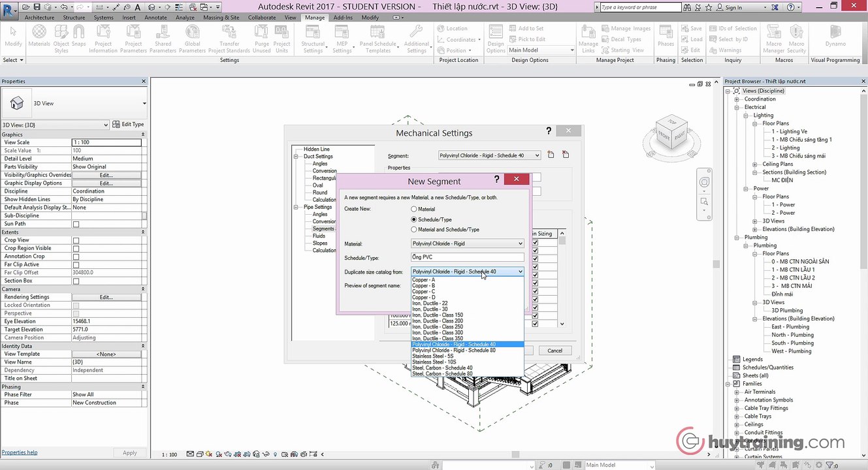
Task: Open Properties help link
Action: [20, 452]
